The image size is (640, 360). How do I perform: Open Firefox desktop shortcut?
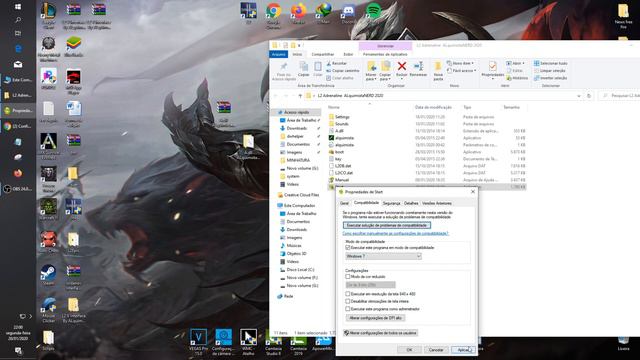pos(298,13)
